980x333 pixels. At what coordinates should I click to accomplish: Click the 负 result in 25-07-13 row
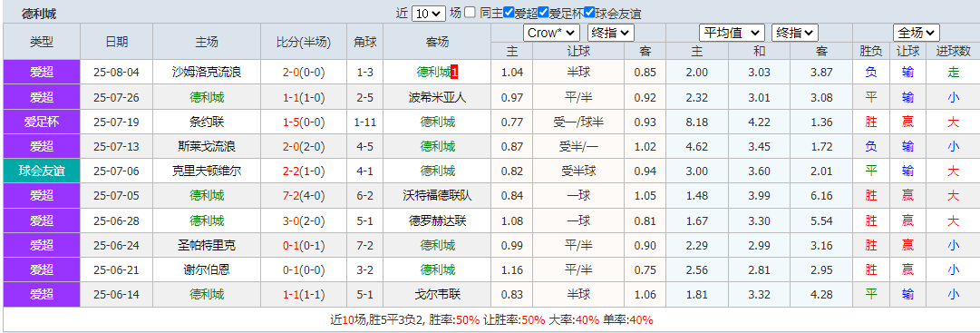tap(870, 146)
